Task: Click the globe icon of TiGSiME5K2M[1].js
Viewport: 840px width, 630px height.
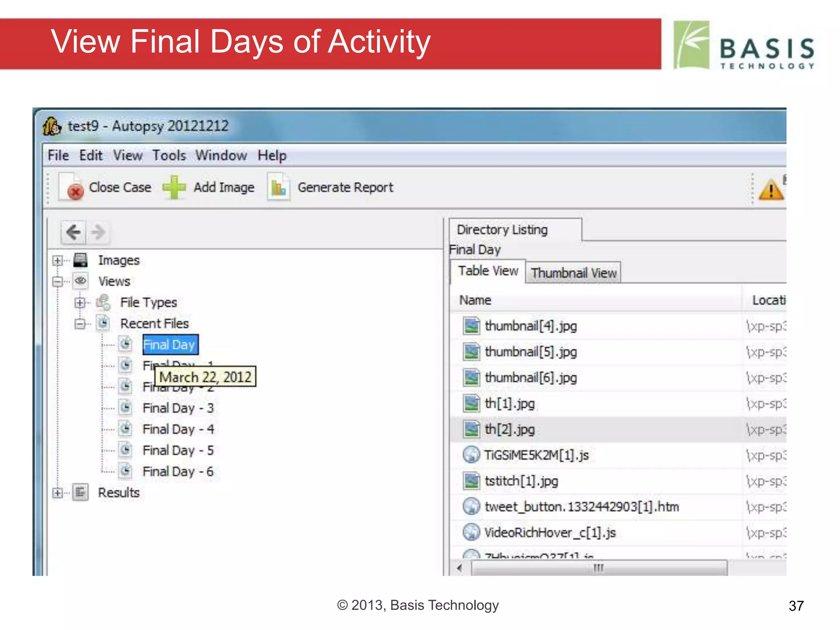Action: click(471, 455)
